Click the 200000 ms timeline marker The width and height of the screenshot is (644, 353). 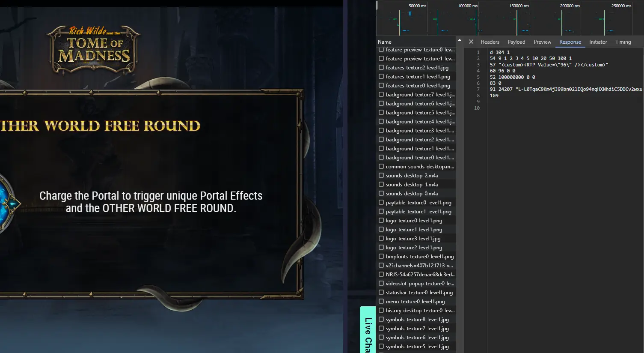pyautogui.click(x=570, y=6)
